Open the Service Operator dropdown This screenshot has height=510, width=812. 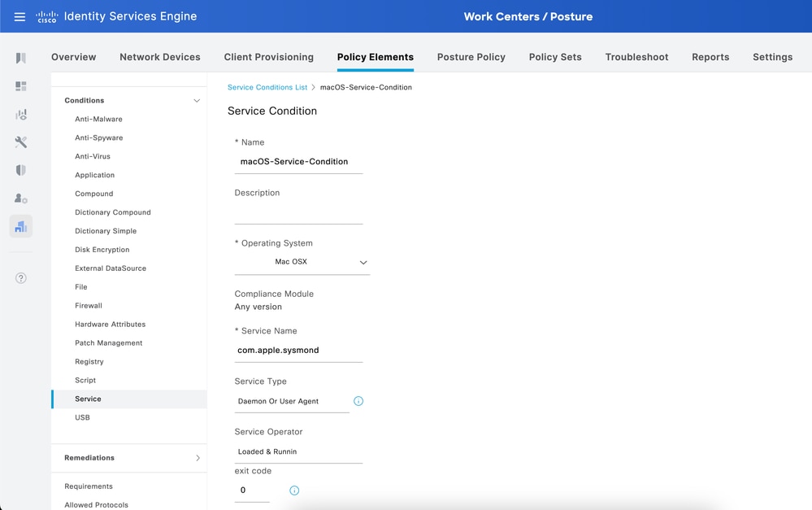[x=299, y=452]
